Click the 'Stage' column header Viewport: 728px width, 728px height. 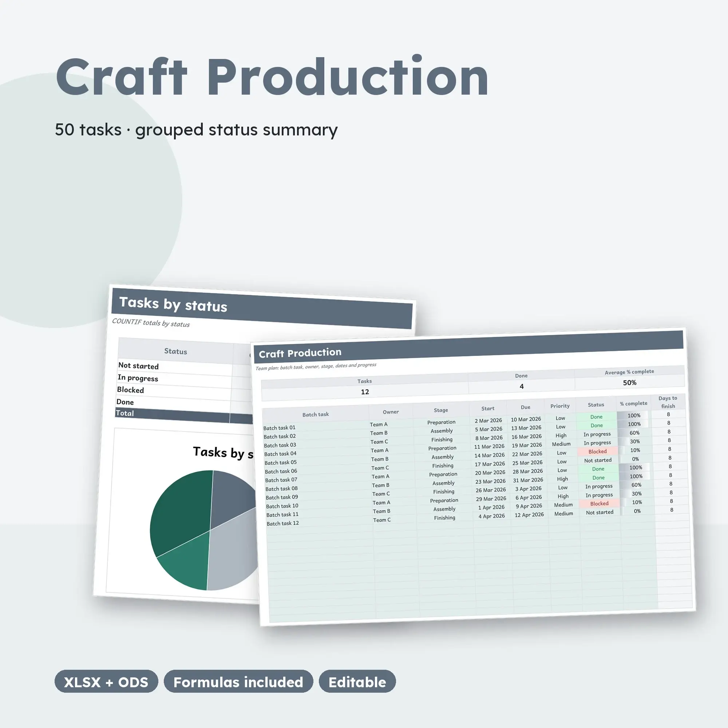pyautogui.click(x=441, y=410)
